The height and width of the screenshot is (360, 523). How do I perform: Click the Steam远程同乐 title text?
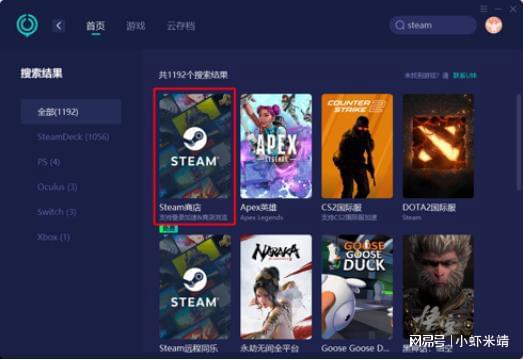pyautogui.click(x=188, y=348)
